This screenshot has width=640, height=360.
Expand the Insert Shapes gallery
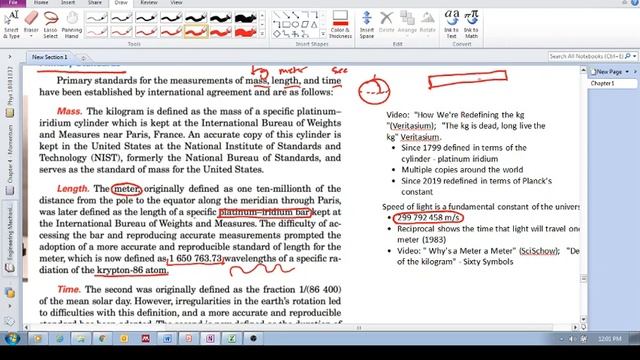click(323, 34)
